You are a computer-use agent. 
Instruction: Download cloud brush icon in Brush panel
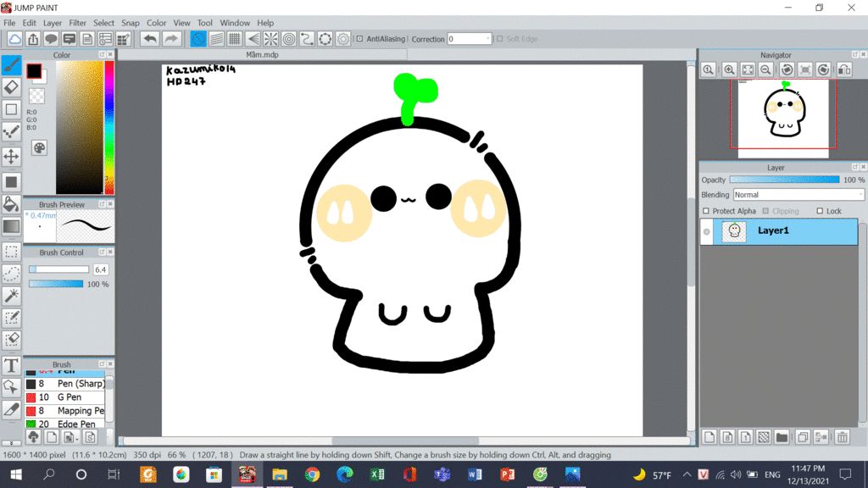click(x=33, y=437)
